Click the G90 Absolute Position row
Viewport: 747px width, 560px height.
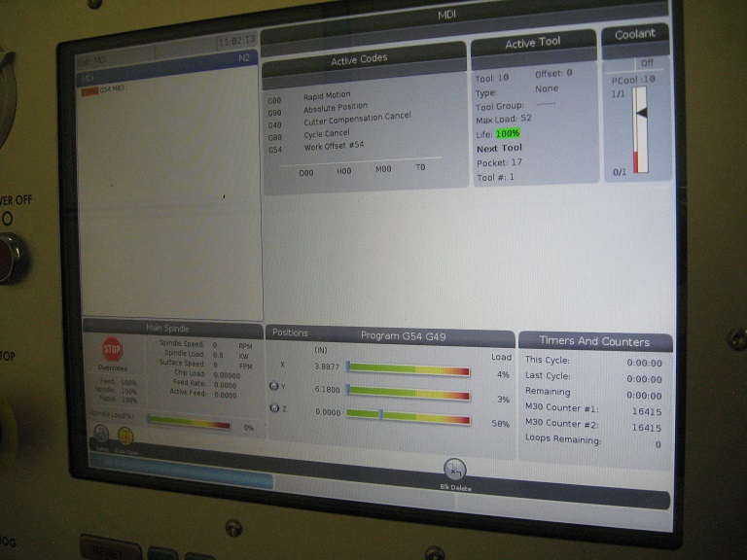[318, 110]
